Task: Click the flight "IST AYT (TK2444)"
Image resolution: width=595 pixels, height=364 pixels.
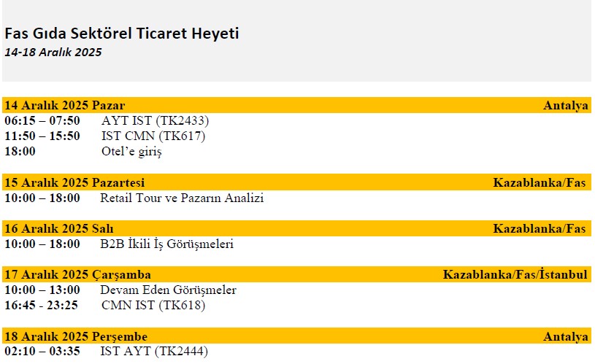Action: coord(154,352)
